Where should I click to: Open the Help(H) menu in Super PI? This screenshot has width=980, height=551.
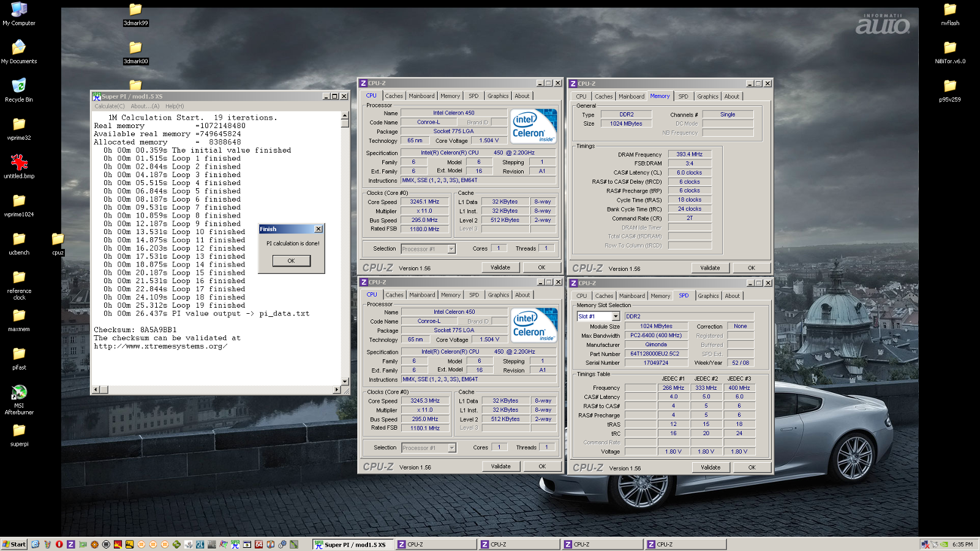pyautogui.click(x=175, y=106)
